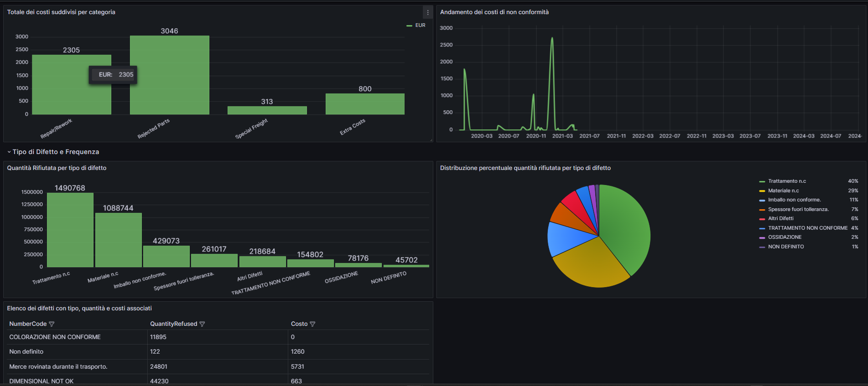Viewport: 868px width, 386px height.
Task: Click the EUR legend color marker
Action: point(409,26)
